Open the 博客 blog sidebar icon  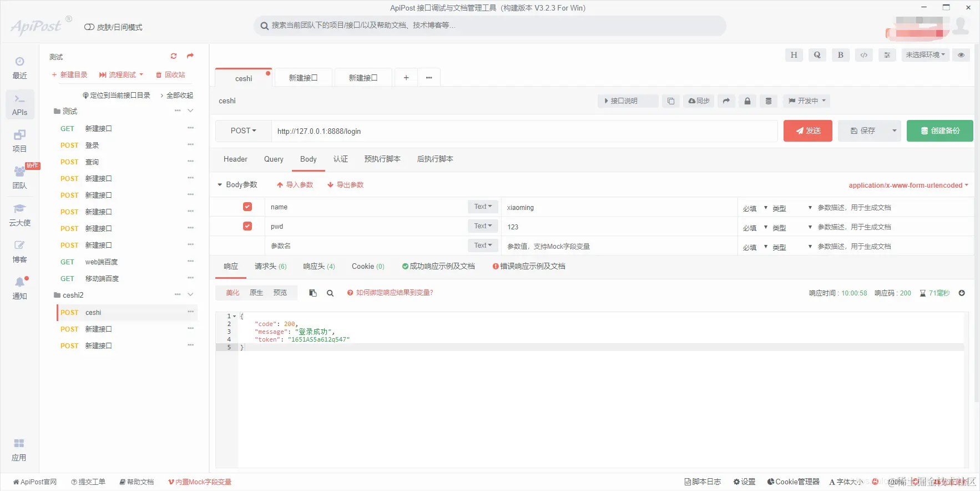pos(19,252)
